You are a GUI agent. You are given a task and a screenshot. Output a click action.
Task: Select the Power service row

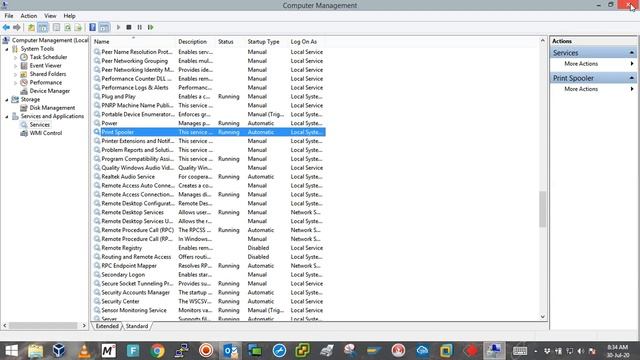pos(209,123)
